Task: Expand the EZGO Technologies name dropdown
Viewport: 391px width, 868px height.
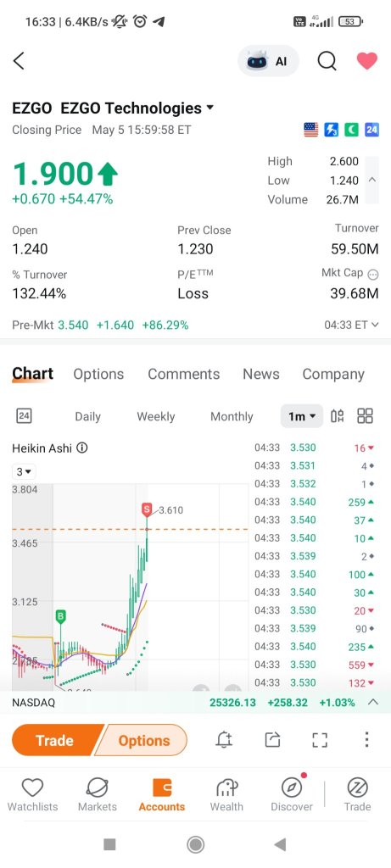Action: coord(209,108)
